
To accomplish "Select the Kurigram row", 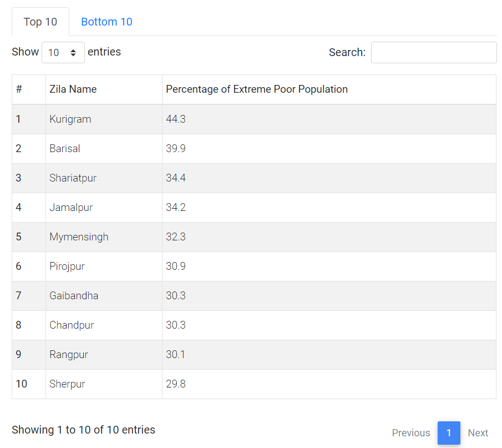I will (254, 119).
